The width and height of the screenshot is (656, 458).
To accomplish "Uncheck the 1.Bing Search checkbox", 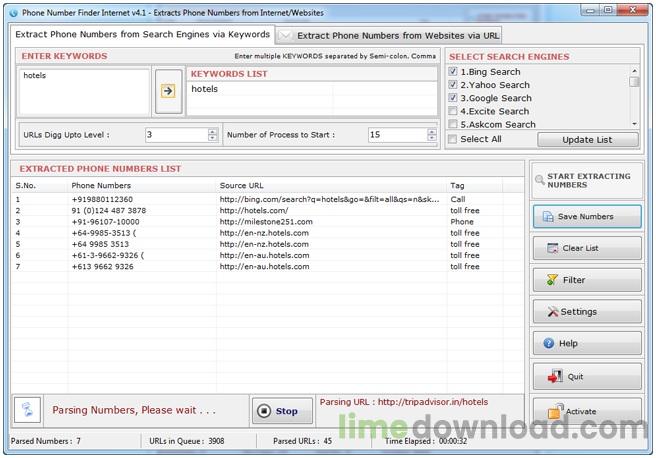I will click(454, 72).
